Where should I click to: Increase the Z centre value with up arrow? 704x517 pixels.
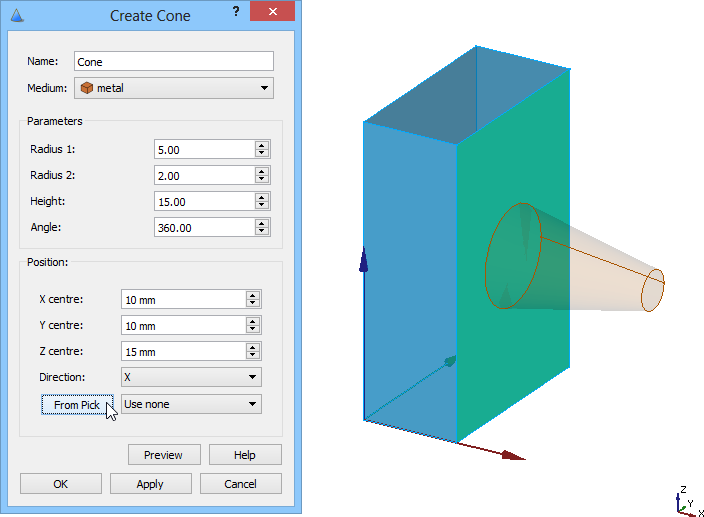point(253,347)
